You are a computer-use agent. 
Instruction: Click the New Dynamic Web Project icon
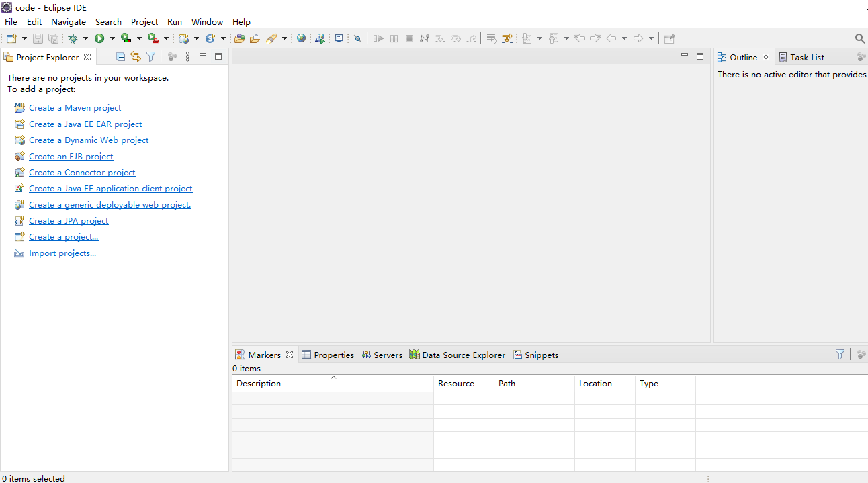coord(183,38)
